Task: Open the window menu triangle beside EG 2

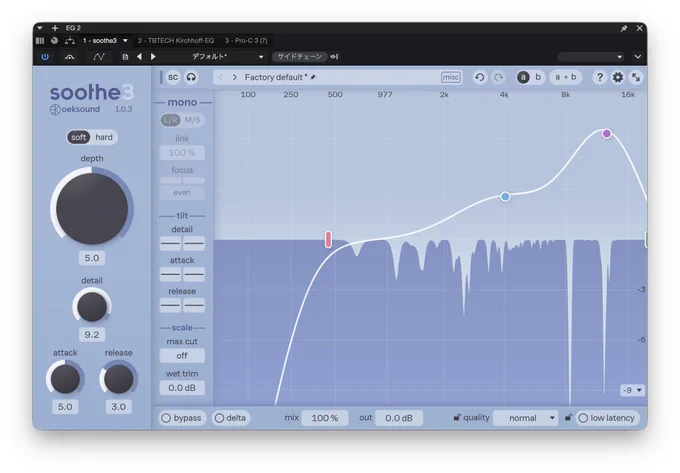Action: [x=40, y=28]
